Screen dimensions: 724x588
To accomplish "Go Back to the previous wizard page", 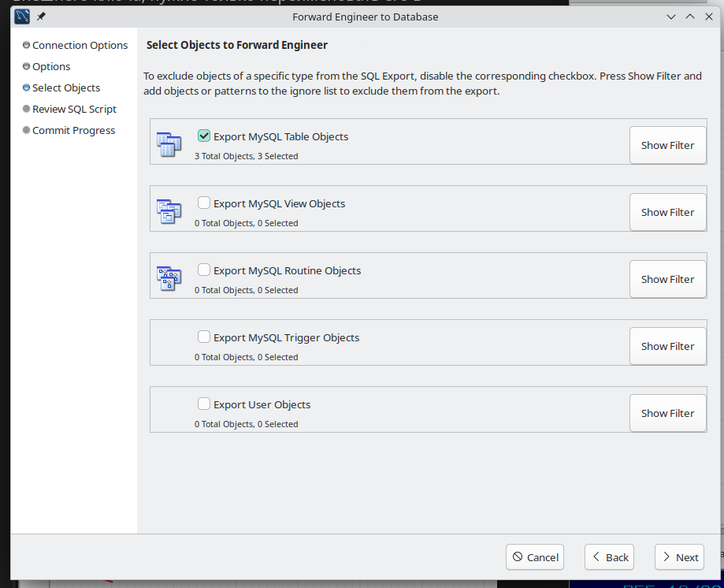I will pyautogui.click(x=609, y=557).
